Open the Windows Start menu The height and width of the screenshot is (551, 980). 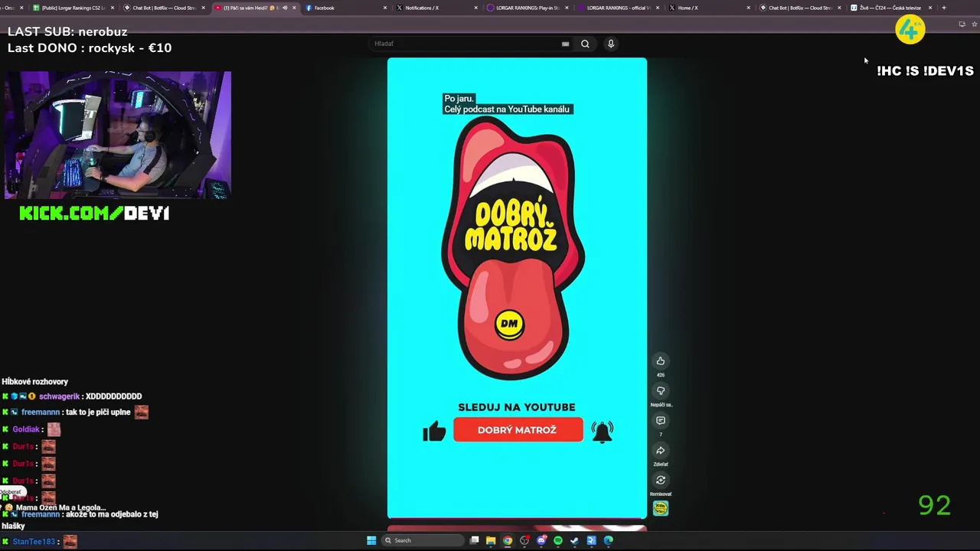point(371,540)
